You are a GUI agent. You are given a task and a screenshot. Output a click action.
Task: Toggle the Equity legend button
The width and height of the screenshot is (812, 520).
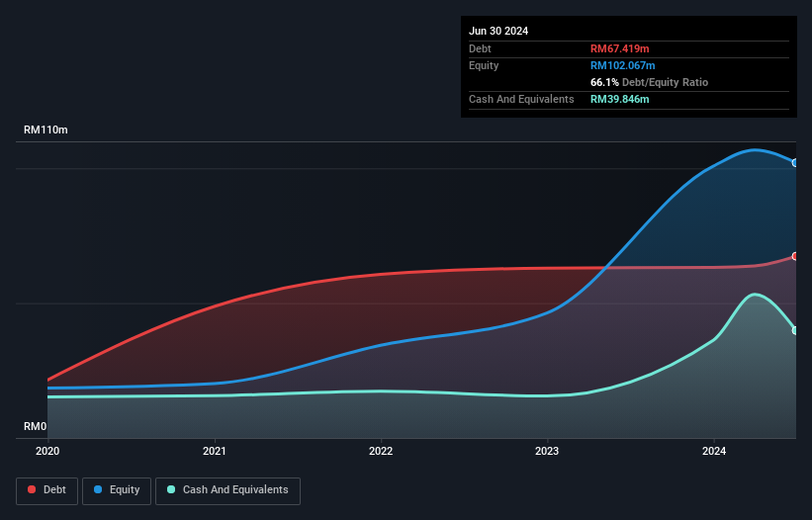tap(117, 490)
